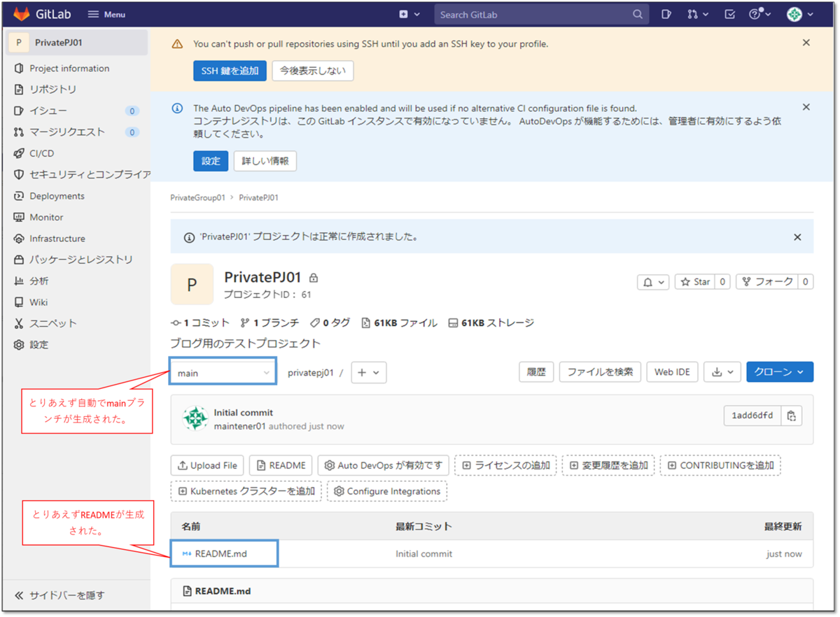This screenshot has width=840, height=617.
Task: Click CONTRIBUTINGを追加 button
Action: point(720,465)
